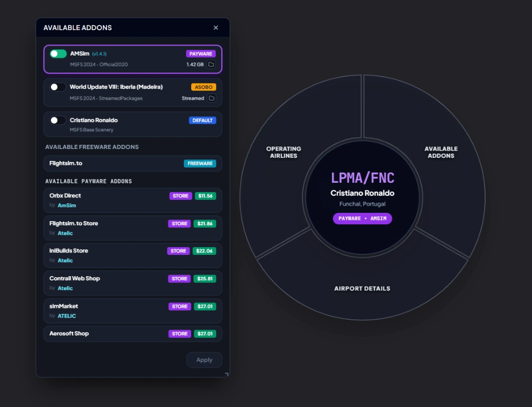Open the Airport Details wheel segment
Image resolution: width=532 pixels, height=407 pixels.
click(x=362, y=288)
